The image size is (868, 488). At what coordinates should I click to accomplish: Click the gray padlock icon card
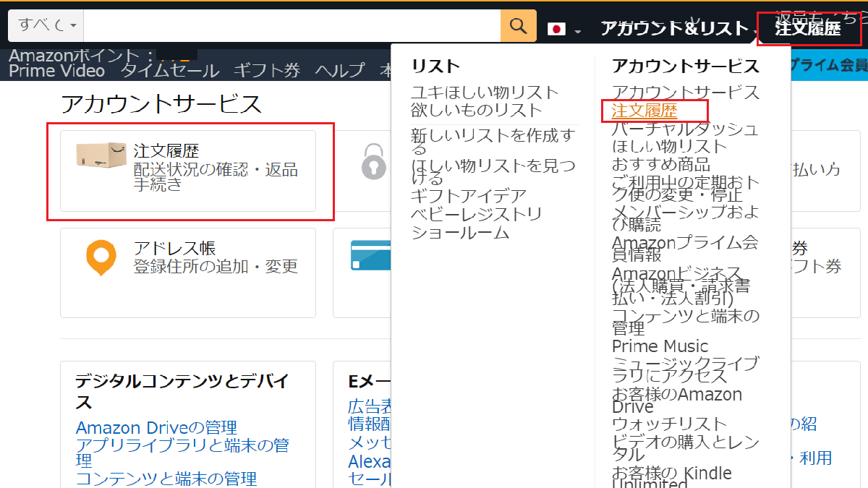374,160
